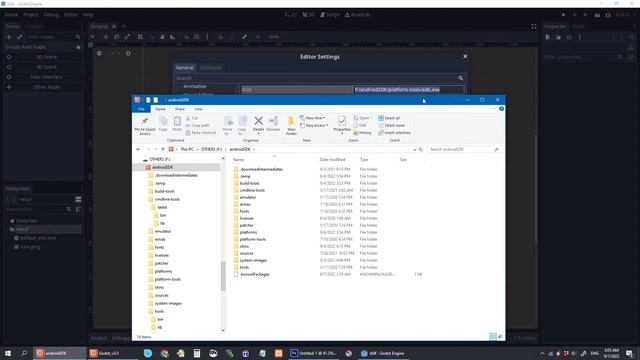
Task: Click This PC in the breadcrumb path
Action: click(187, 149)
